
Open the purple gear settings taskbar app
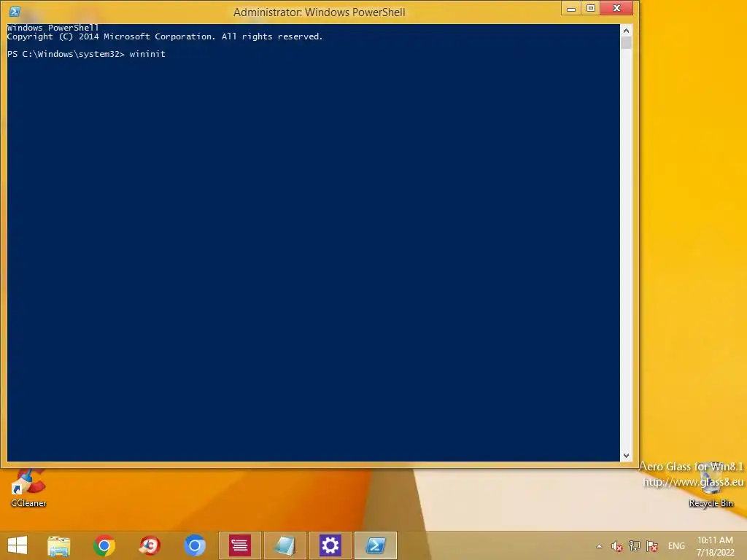[330, 545]
